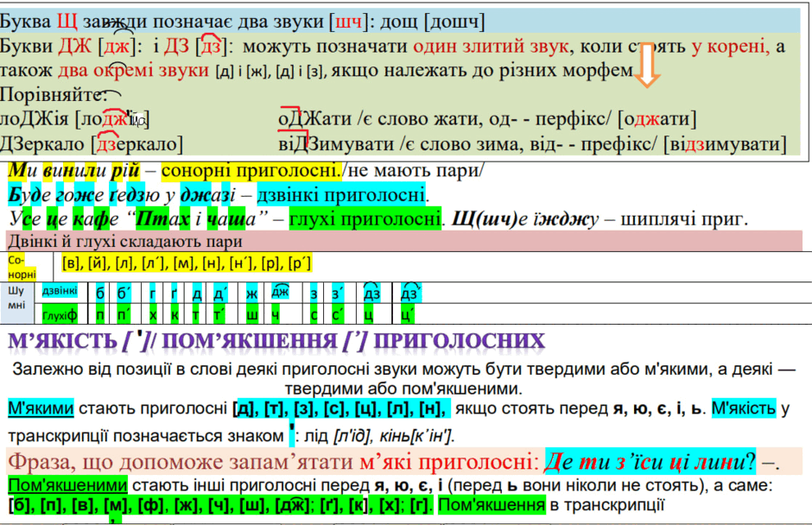Select the green "к" cell in the voiceless row
Image resolution: width=812 pixels, height=525 pixels.
(175, 315)
